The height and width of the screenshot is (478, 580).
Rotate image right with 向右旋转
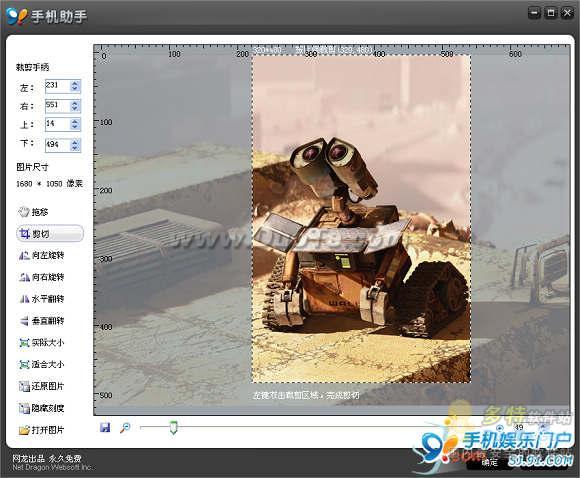41,277
